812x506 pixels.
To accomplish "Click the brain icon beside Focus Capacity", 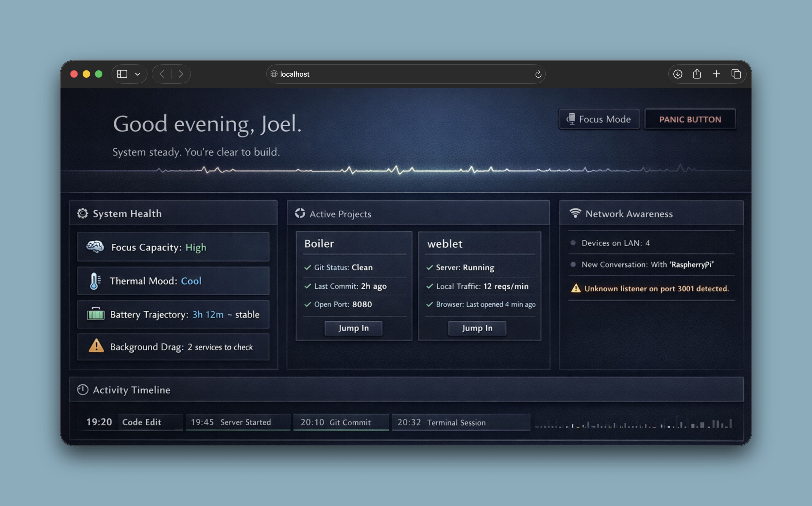I will tap(95, 247).
